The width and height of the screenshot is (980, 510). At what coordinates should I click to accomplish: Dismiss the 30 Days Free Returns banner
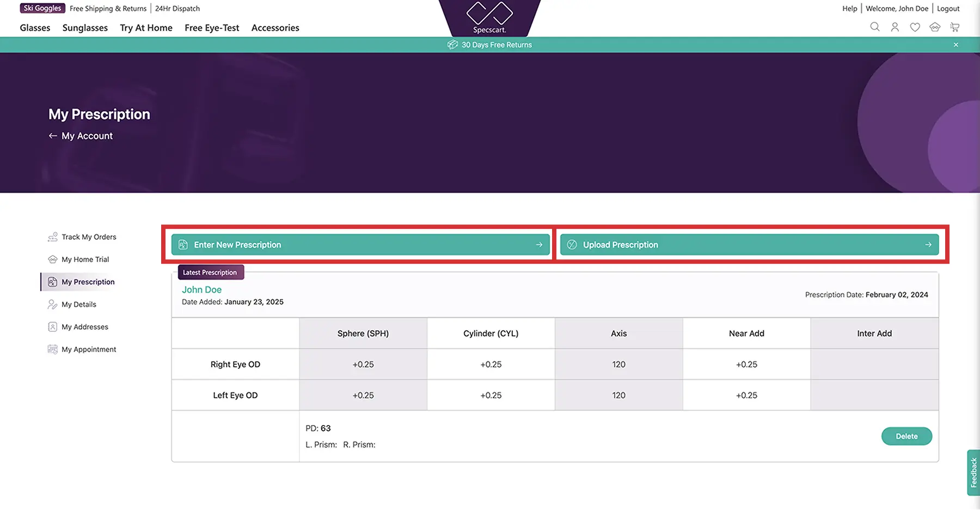click(955, 45)
